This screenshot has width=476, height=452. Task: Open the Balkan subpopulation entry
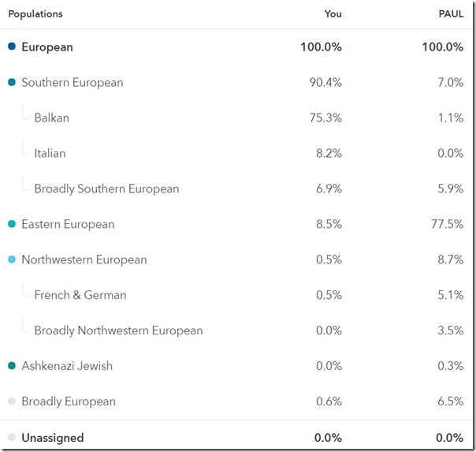tap(52, 118)
